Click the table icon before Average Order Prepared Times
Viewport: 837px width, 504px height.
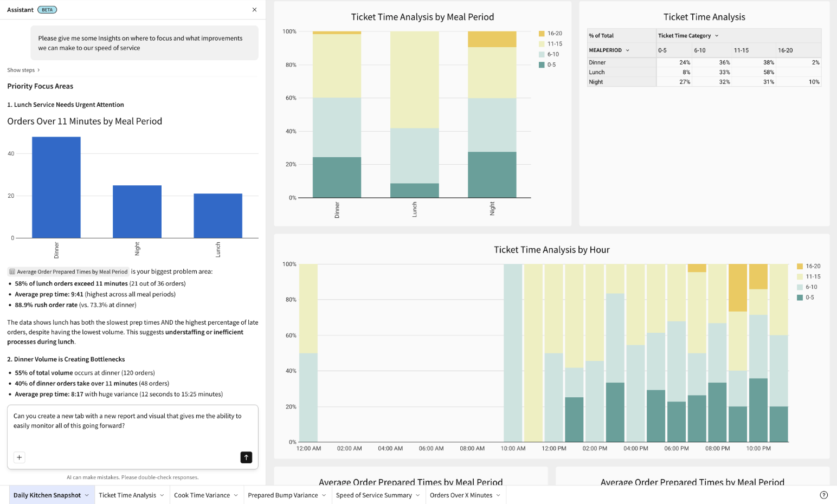[12, 272]
